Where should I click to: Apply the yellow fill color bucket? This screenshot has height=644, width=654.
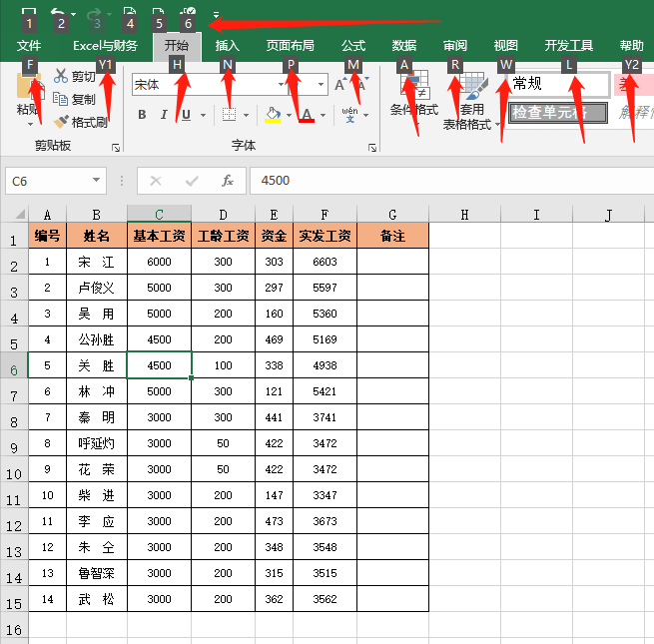(x=273, y=115)
